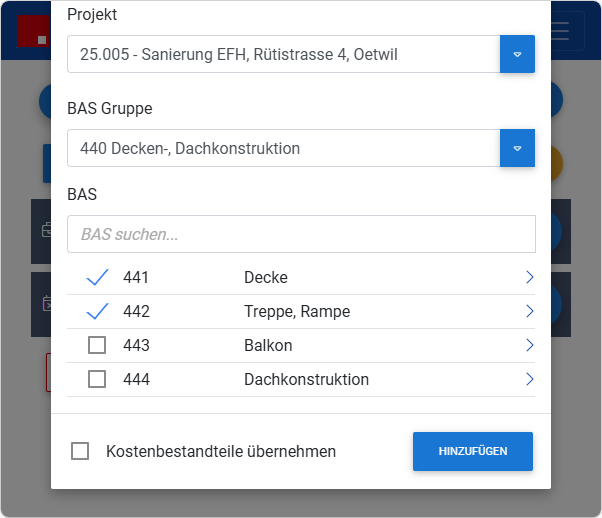Image resolution: width=602 pixels, height=518 pixels.
Task: Open the Projekt dropdown arrow
Action: coord(517,54)
